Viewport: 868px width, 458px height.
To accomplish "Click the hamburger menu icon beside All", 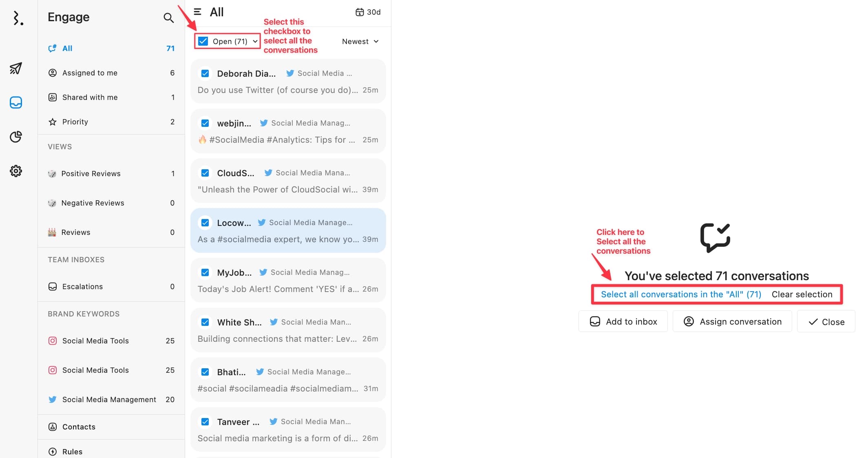I will (x=198, y=12).
